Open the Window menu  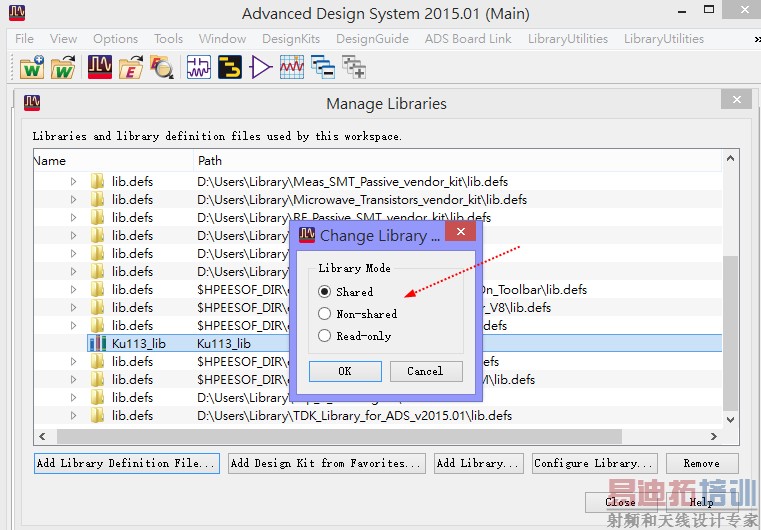[222, 39]
